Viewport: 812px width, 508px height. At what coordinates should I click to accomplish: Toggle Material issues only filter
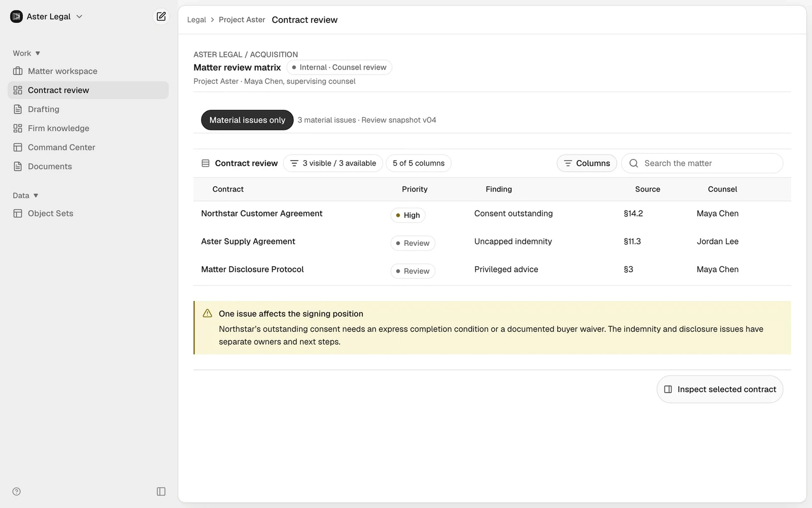[x=247, y=120]
